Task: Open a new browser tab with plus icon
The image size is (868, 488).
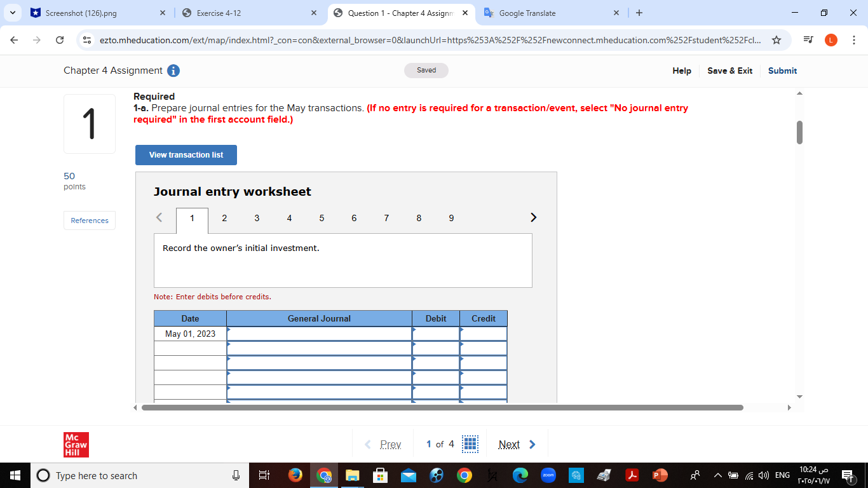Action: [639, 13]
